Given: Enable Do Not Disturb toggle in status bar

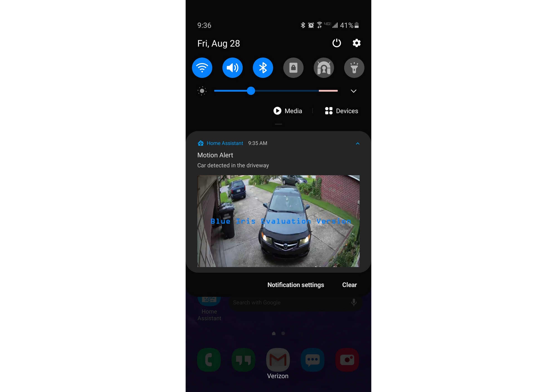Looking at the screenshot, I should point(324,67).
